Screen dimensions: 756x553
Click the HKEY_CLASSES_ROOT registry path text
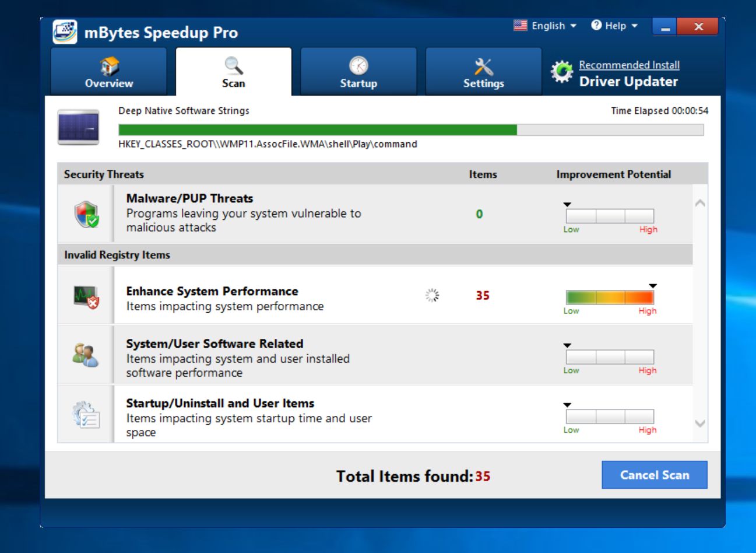pos(268,144)
